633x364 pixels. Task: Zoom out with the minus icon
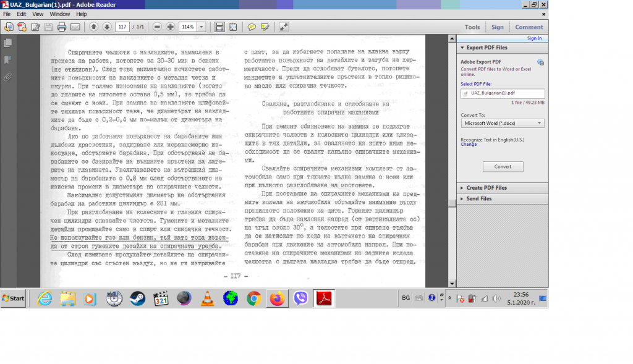point(157,27)
